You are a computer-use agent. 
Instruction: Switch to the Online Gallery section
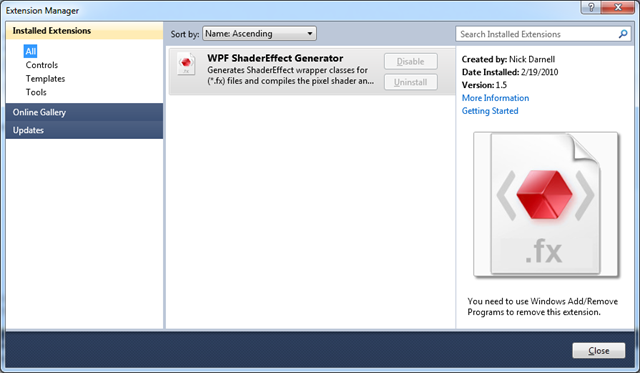click(84, 112)
